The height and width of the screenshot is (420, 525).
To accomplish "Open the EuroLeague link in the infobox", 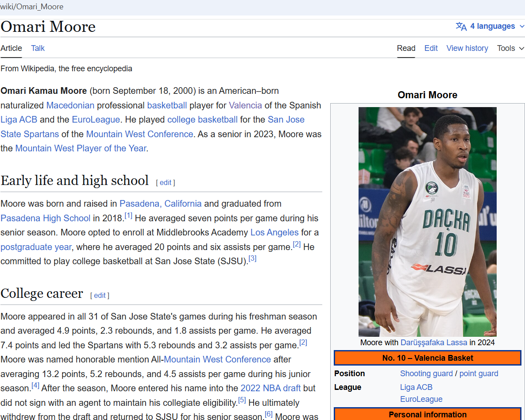I will 421,399.
